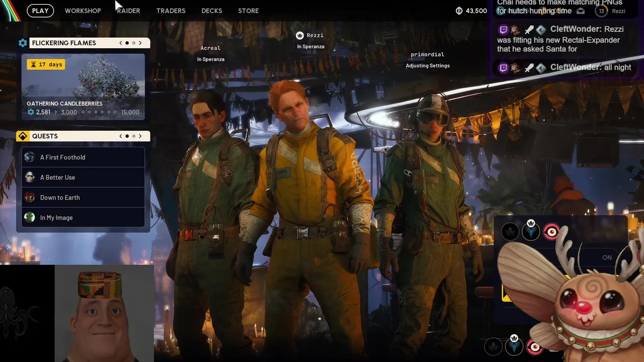
Task: Click the diamond badge on the 'all night' message
Action: coord(541,68)
